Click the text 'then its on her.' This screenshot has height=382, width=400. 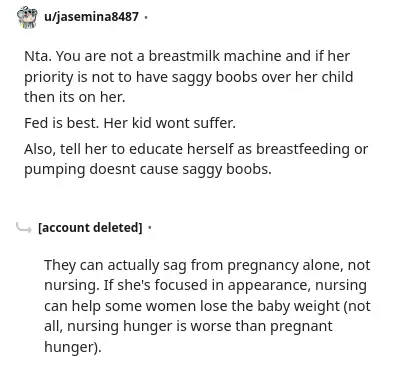click(x=75, y=97)
